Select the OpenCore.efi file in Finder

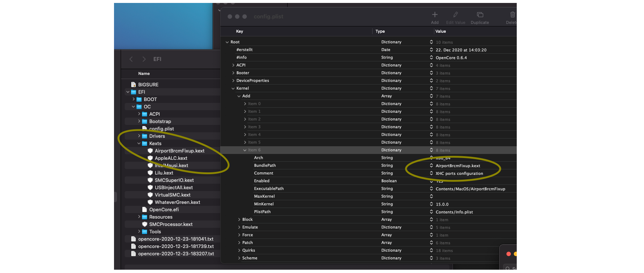point(164,209)
